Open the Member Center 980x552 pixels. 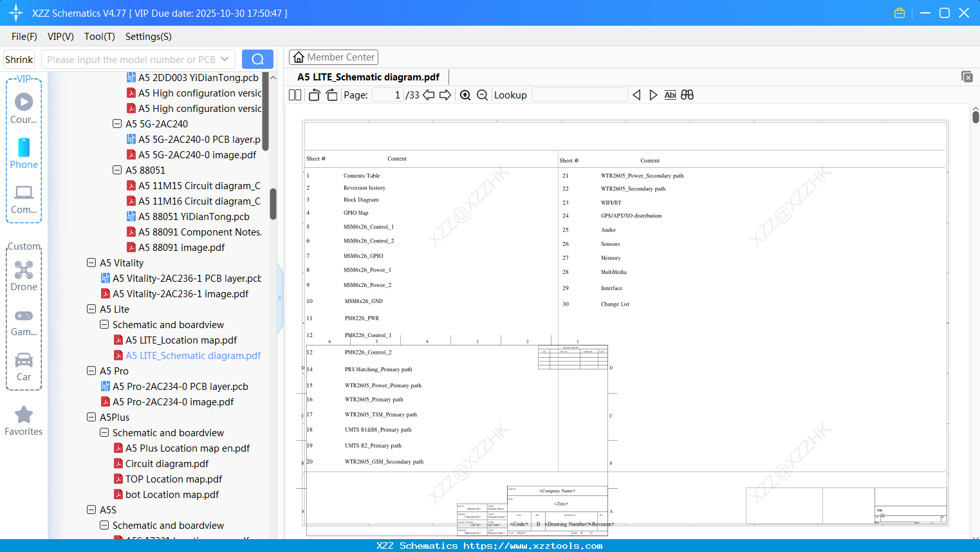click(333, 57)
